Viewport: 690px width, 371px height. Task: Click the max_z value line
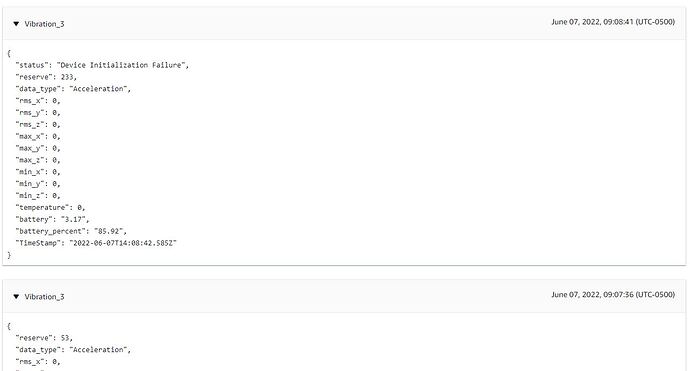coord(38,160)
